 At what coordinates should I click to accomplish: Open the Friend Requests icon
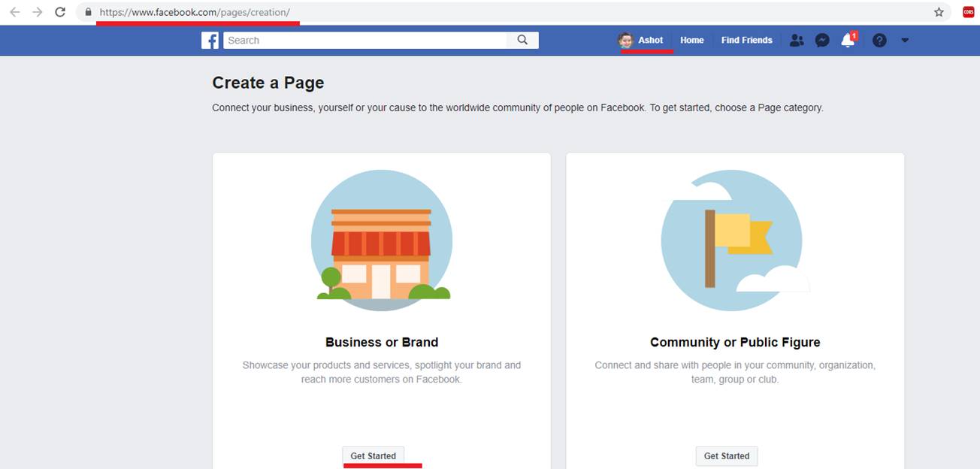click(797, 41)
